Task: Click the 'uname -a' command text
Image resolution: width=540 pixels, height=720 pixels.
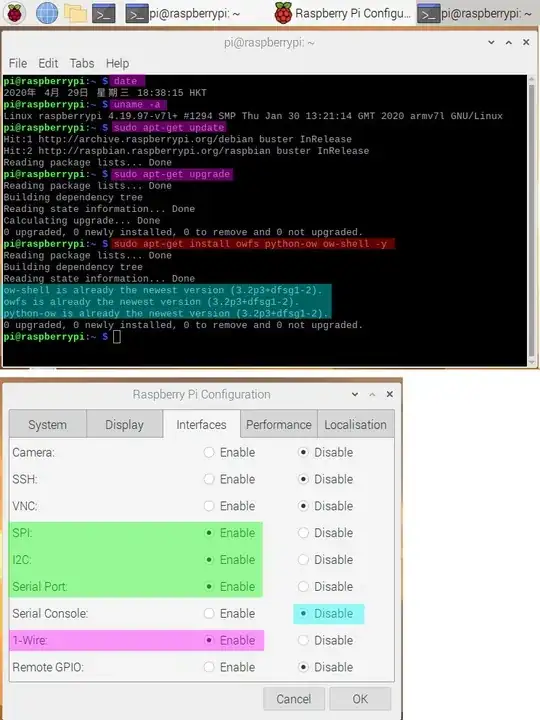Action: [x=137, y=104]
